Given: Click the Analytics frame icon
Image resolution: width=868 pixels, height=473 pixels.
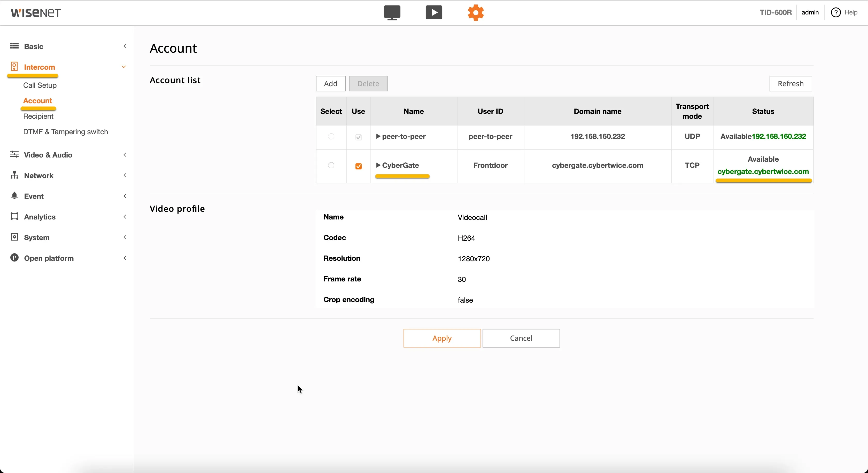Looking at the screenshot, I should pos(14,216).
